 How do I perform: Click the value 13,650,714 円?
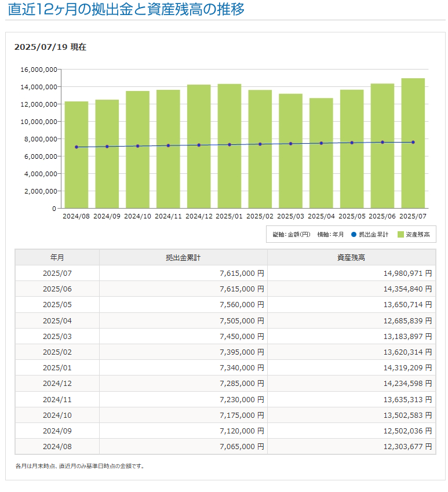click(x=407, y=305)
